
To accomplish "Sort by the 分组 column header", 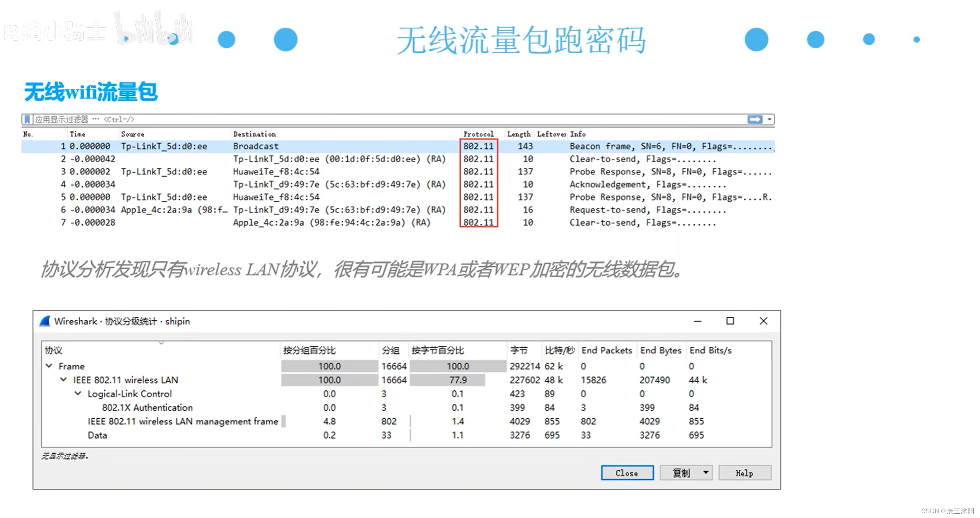I will pos(394,351).
